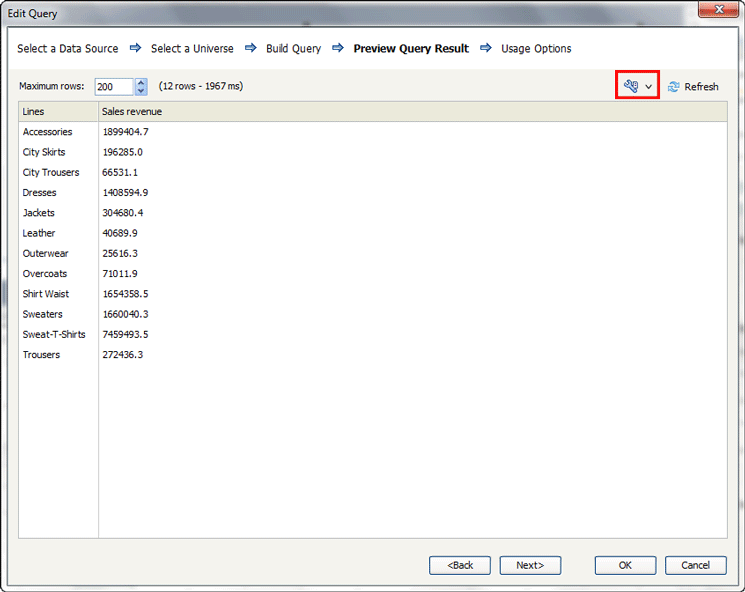The height and width of the screenshot is (592, 745).
Task: Click the Maximum rows input field
Action: coord(115,86)
